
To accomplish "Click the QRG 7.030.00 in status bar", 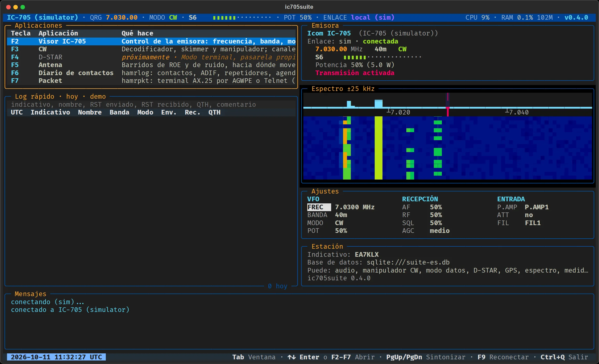I will 114,17.
